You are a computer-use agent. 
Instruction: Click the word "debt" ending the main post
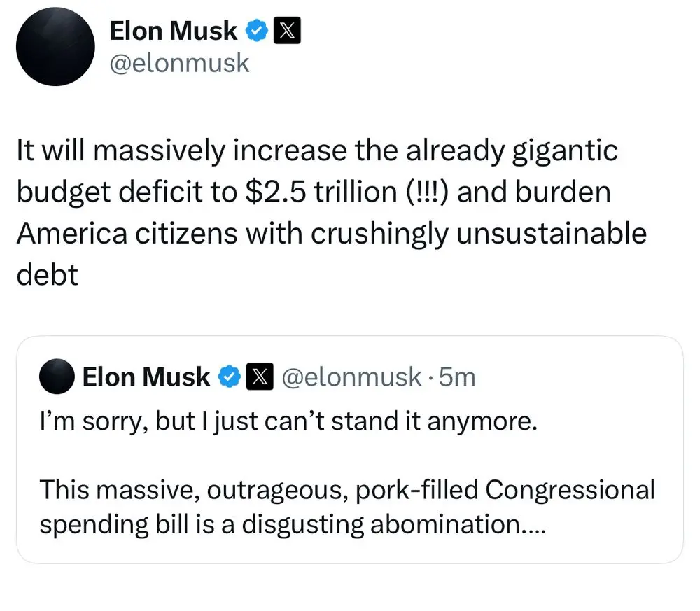click(47, 275)
